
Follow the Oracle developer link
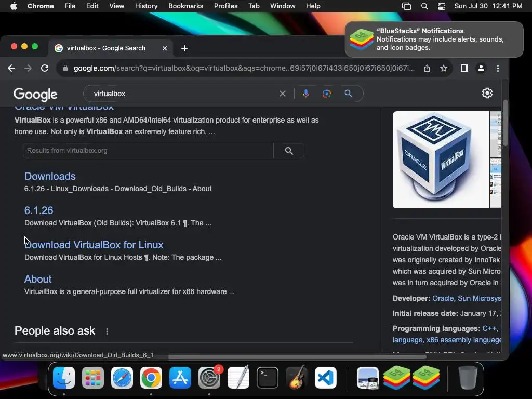[x=443, y=298]
